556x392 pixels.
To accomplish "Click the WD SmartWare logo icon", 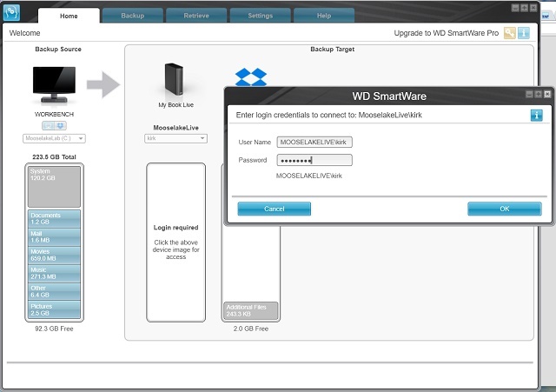I will [11, 13].
